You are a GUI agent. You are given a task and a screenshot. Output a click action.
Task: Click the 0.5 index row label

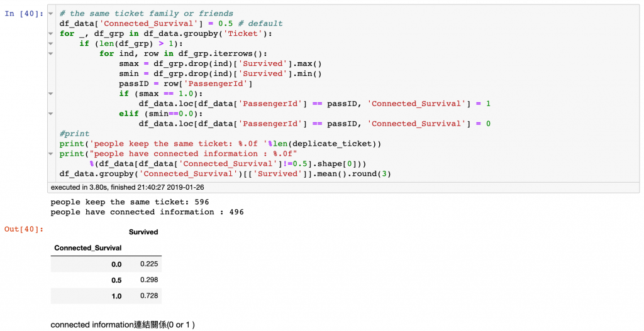pos(116,280)
